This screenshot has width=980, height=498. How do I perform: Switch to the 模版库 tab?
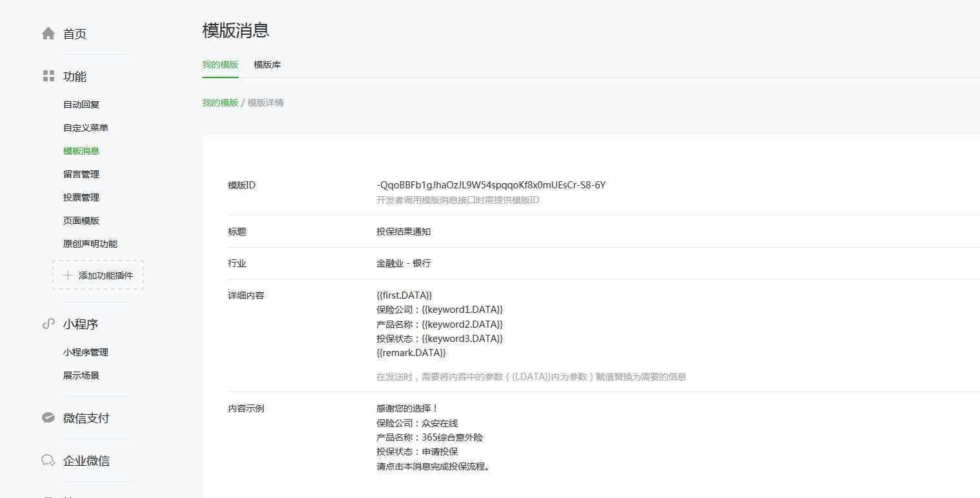[268, 65]
